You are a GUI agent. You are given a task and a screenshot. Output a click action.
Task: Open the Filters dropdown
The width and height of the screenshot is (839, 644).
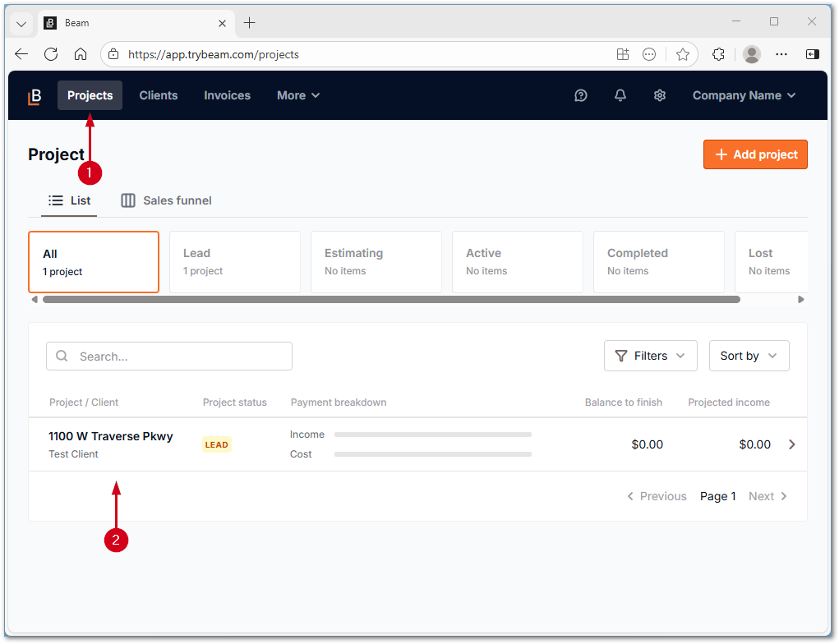pyautogui.click(x=650, y=356)
